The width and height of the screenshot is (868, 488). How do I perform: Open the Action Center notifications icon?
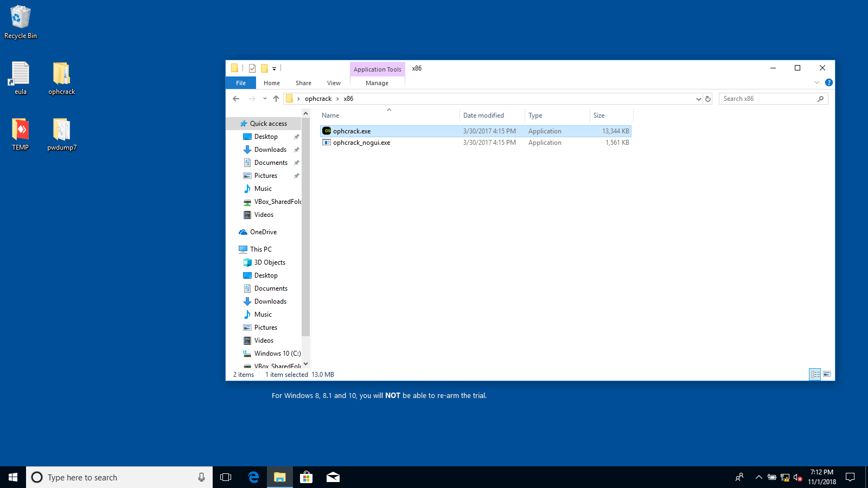point(850,477)
